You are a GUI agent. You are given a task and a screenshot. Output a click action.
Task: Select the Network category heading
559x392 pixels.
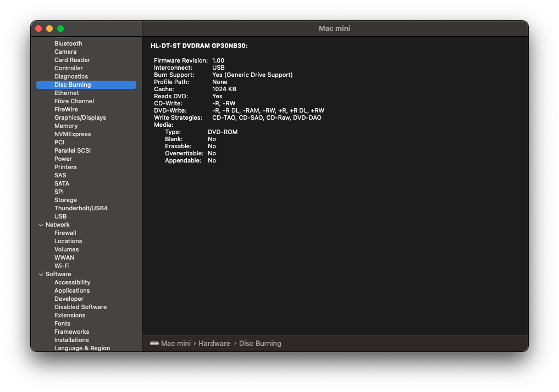[x=58, y=225]
